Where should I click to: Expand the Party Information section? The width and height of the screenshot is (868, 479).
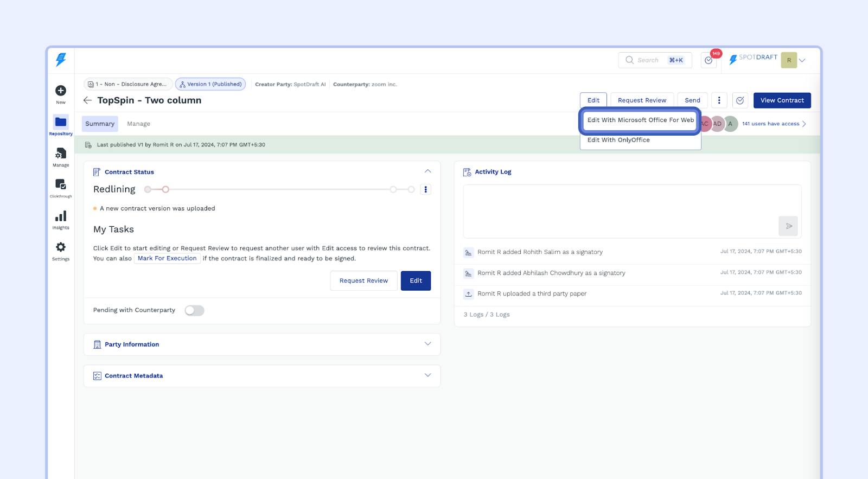[427, 344]
